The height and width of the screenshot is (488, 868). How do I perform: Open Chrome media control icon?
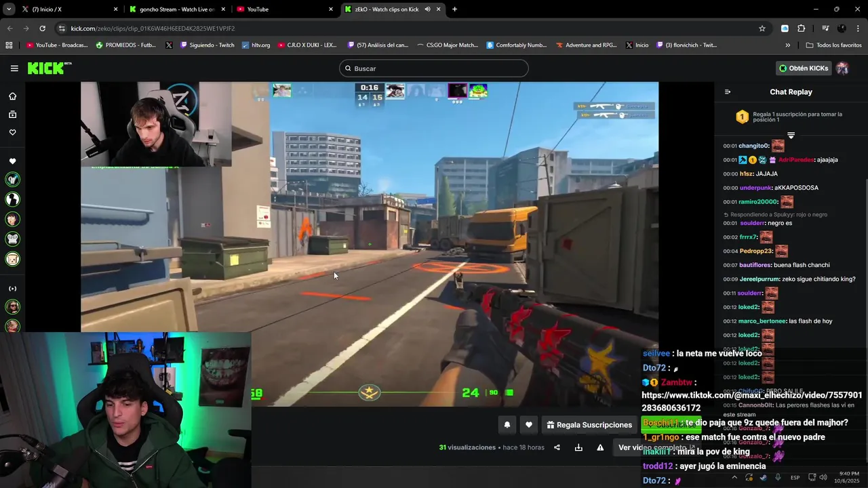[x=825, y=28]
